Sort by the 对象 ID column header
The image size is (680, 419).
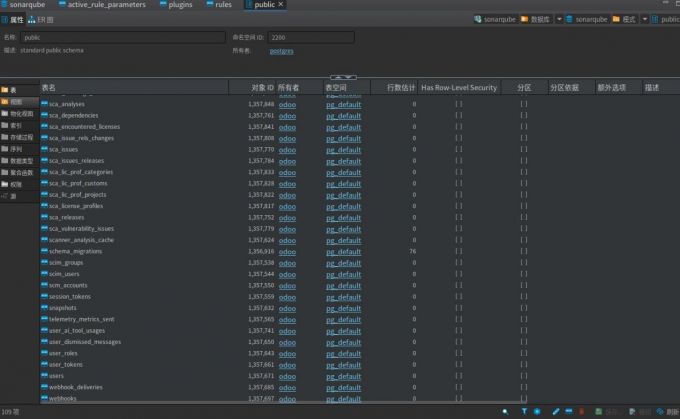tap(252, 88)
